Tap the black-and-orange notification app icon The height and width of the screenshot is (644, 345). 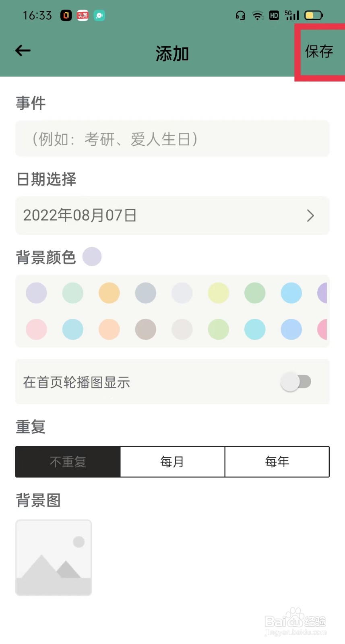click(66, 15)
